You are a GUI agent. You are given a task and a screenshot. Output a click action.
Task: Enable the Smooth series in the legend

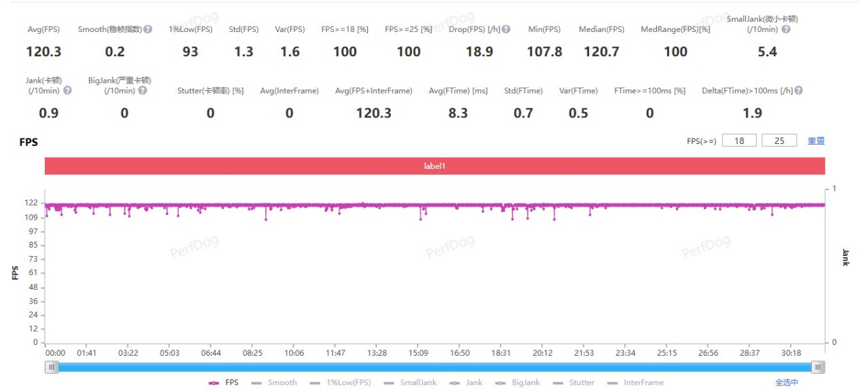click(275, 383)
